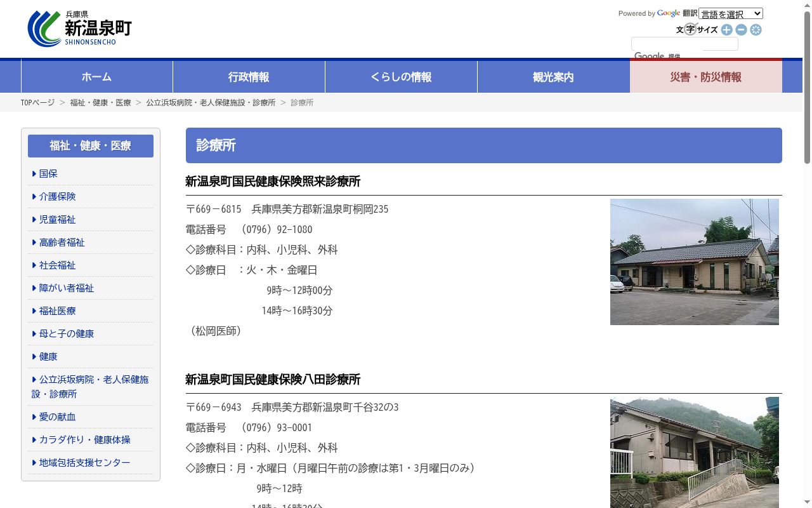Click phone number (0796) 92-1080
Screen dimensions: 812x508
click(x=277, y=229)
